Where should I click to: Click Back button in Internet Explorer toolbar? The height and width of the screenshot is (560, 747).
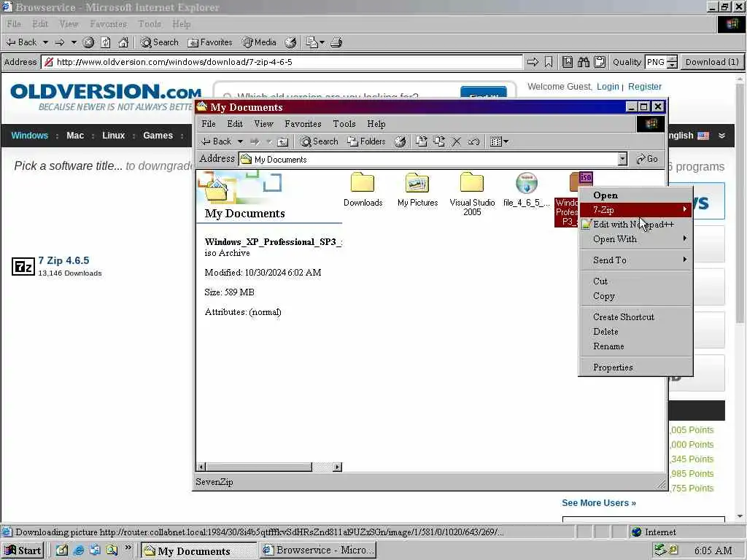[x=21, y=42]
